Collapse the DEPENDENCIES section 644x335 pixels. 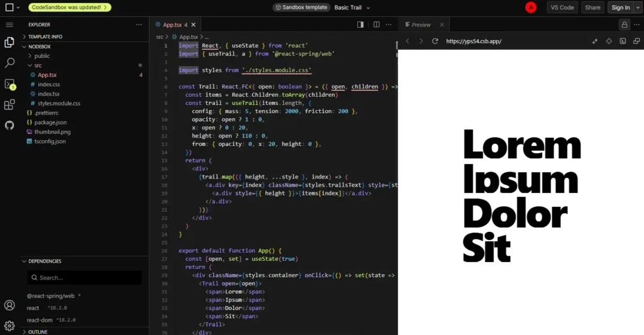[x=45, y=261]
